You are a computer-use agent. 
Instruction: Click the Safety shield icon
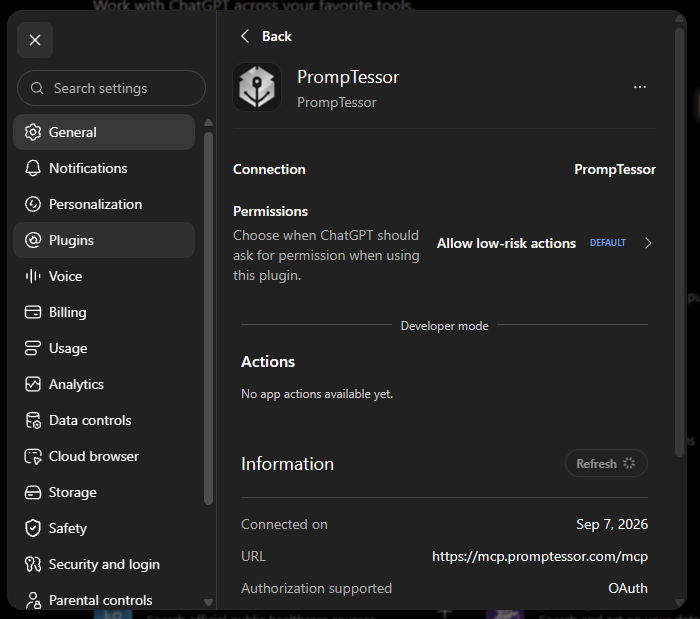(33, 528)
